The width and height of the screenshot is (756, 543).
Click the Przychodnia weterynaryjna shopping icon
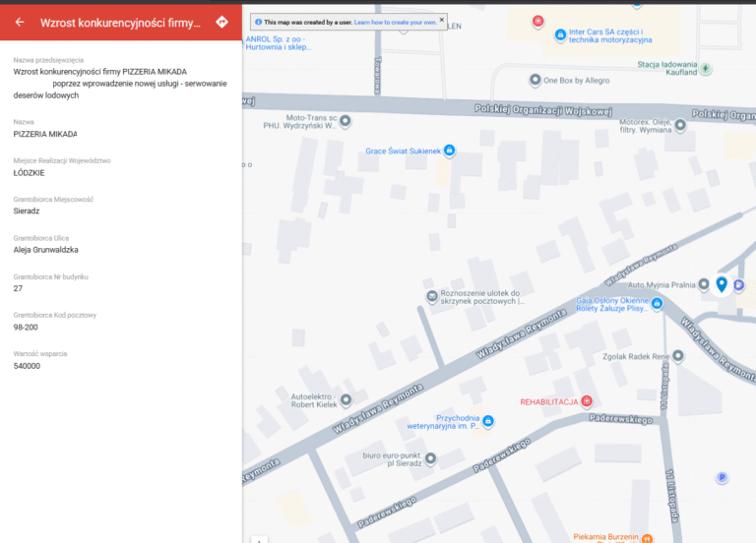point(488,421)
